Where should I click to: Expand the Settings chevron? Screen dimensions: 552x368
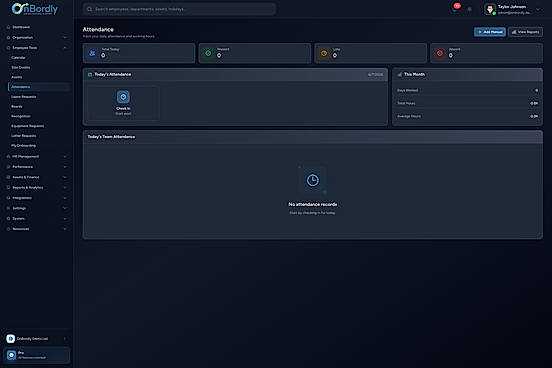pyautogui.click(x=65, y=208)
